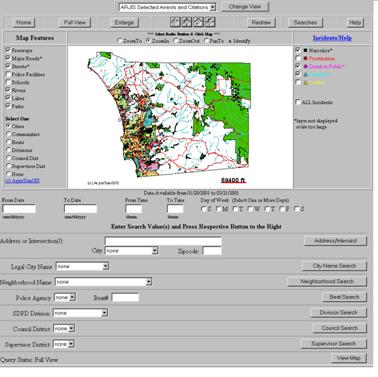The height and width of the screenshot is (377, 378).
Task: Expand the Neighborhood Name dropdown
Action: 103,282
